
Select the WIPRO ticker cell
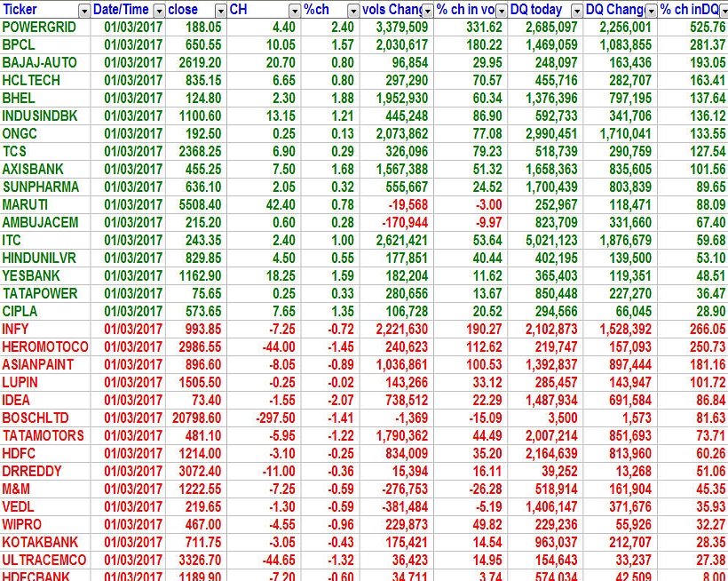45,525
